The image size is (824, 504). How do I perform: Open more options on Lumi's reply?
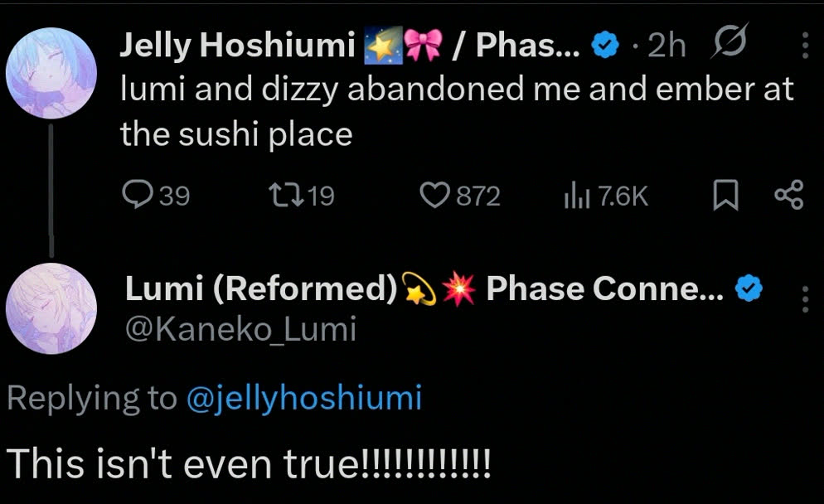805,298
